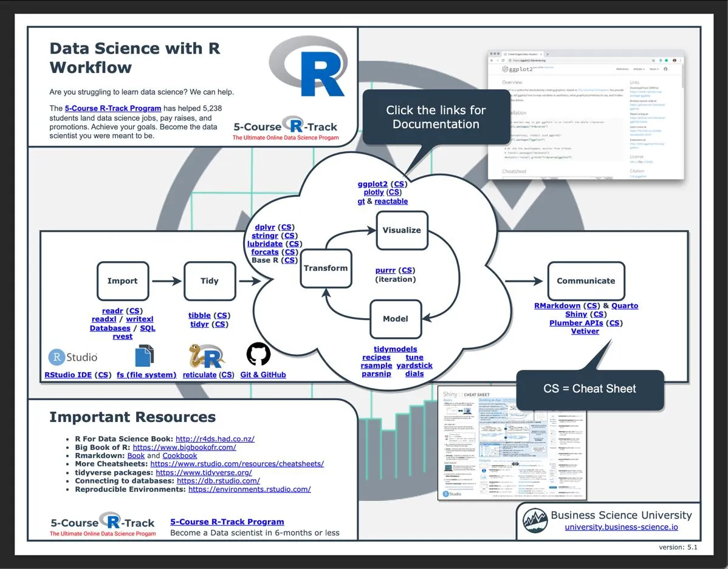Open the bottom 5-Course R-Track Program link
Screen dimensions: 728x569
tap(227, 522)
